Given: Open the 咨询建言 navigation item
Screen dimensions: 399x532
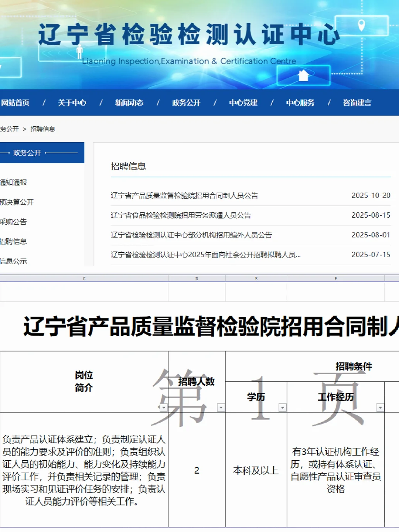Looking at the screenshot, I should [x=357, y=103].
